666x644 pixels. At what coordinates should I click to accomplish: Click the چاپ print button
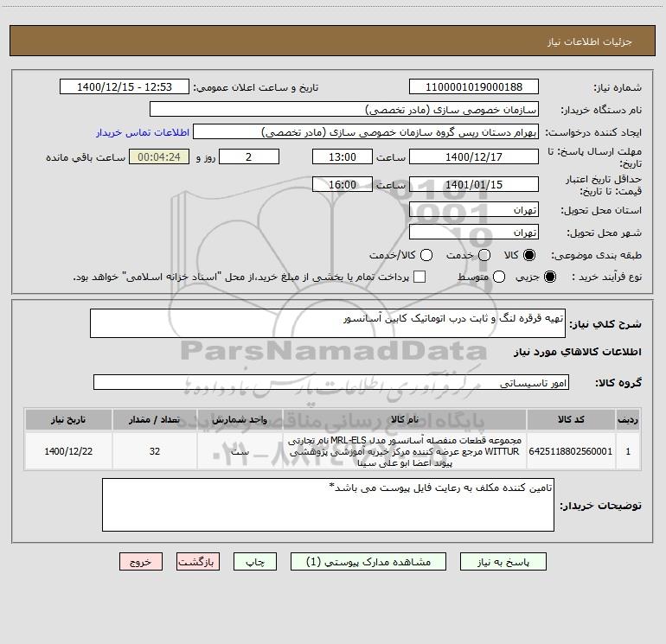click(255, 562)
